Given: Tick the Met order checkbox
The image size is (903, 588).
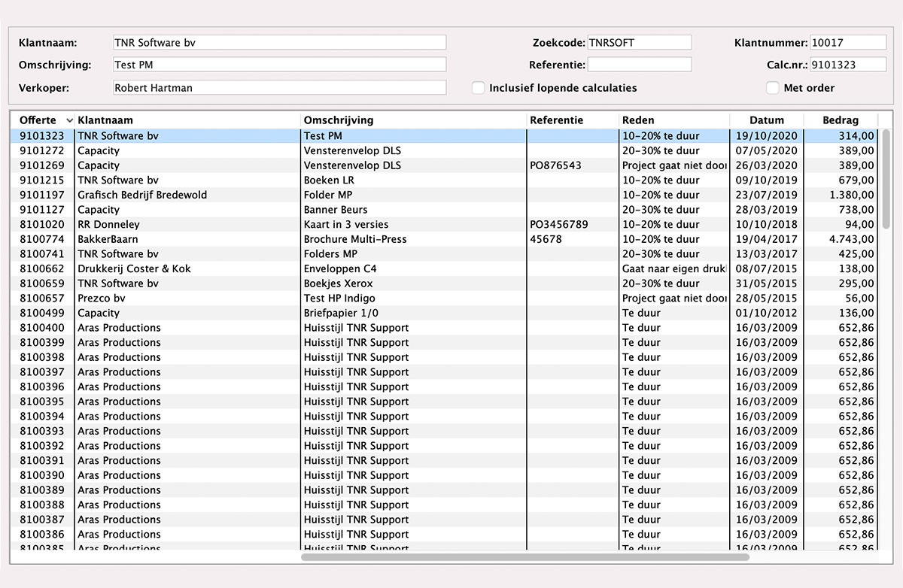Looking at the screenshot, I should 773,88.
